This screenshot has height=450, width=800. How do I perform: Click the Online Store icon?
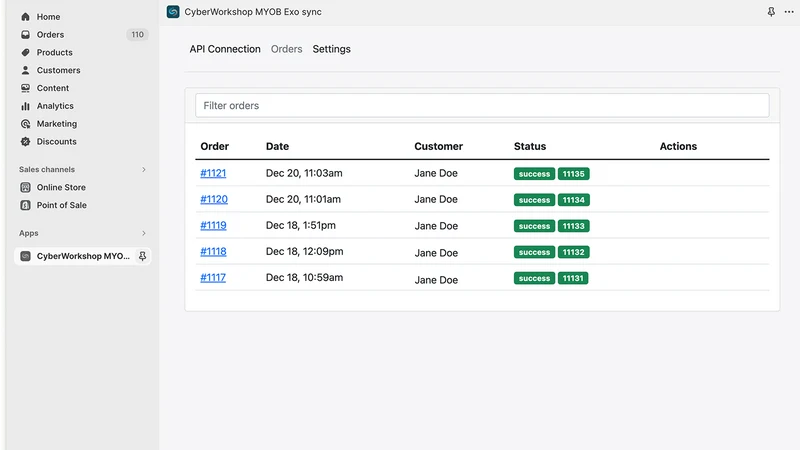pos(25,187)
